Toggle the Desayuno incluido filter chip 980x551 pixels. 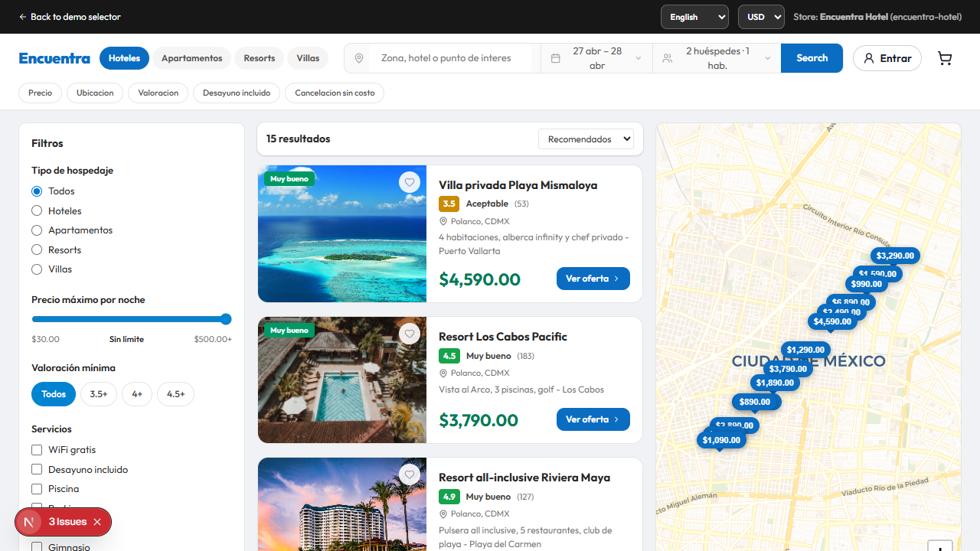[x=237, y=93]
